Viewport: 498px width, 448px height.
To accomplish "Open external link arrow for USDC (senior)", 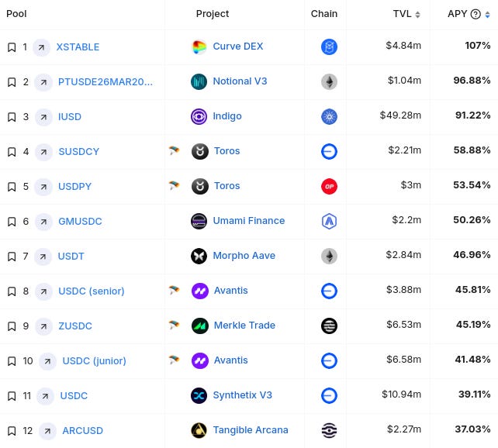I will pos(43,292).
